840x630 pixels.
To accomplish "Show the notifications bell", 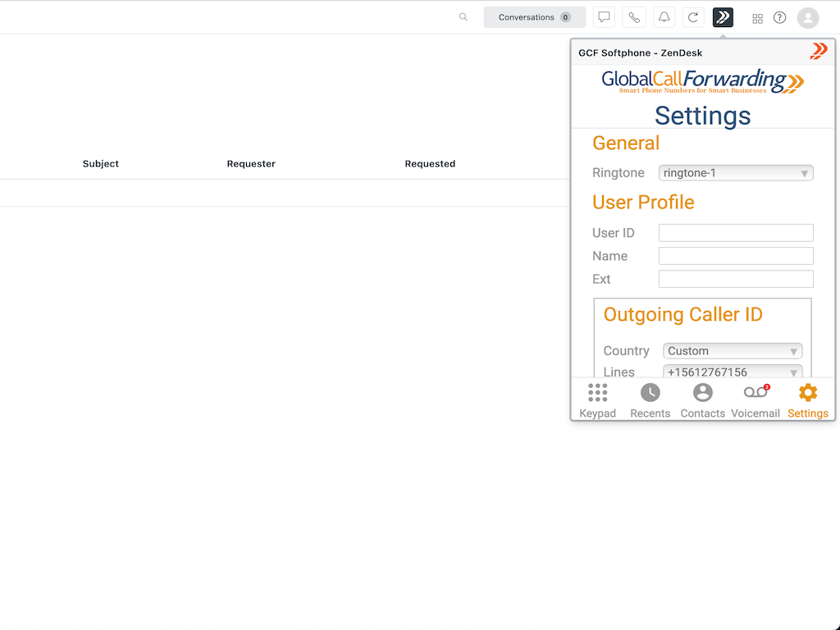I will coord(664,17).
